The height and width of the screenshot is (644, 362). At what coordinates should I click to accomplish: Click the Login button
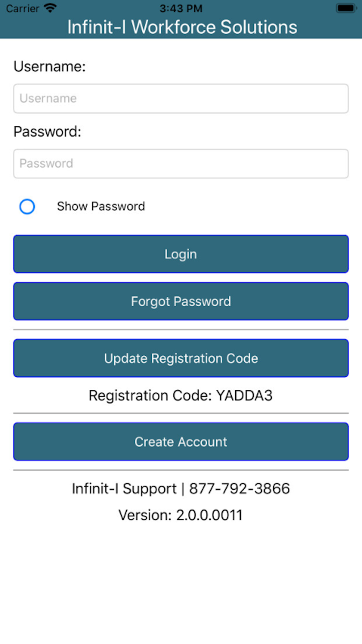pyautogui.click(x=181, y=254)
